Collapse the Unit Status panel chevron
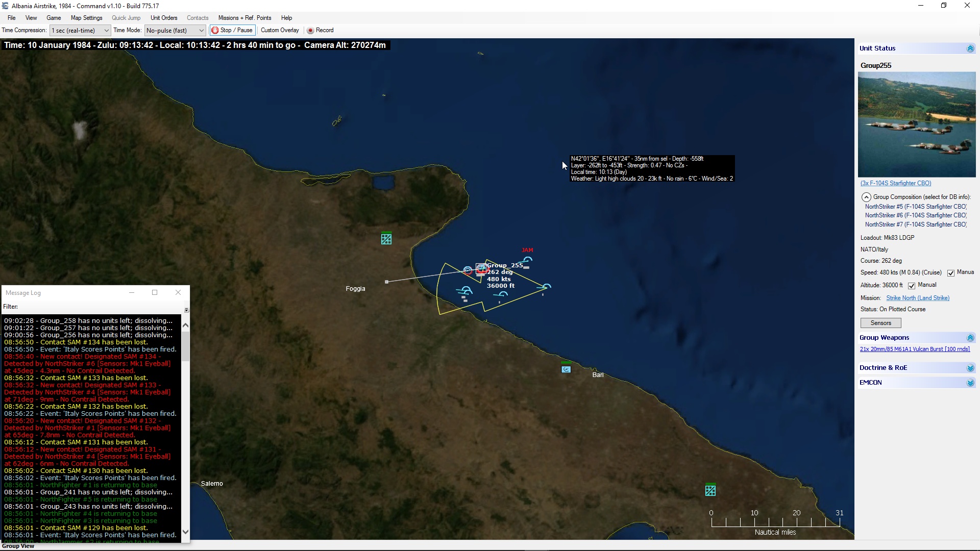The width and height of the screenshot is (980, 551). [x=970, y=48]
